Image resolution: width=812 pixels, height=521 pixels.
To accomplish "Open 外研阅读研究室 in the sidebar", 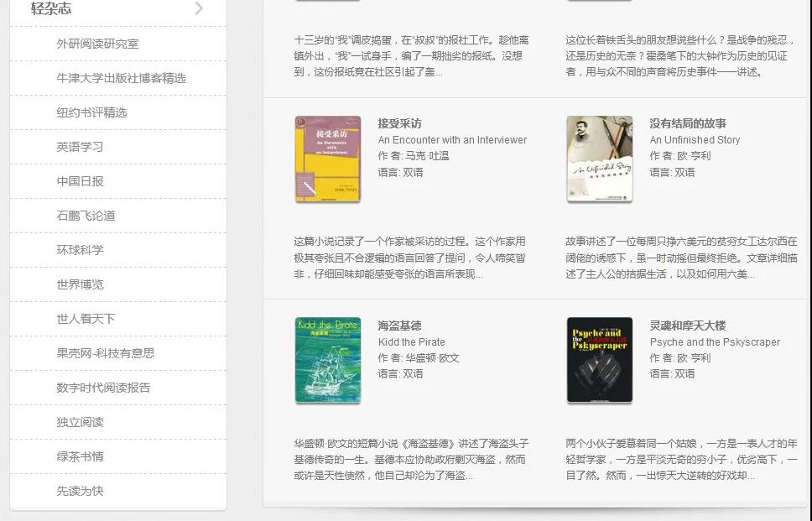I will 97,44.
